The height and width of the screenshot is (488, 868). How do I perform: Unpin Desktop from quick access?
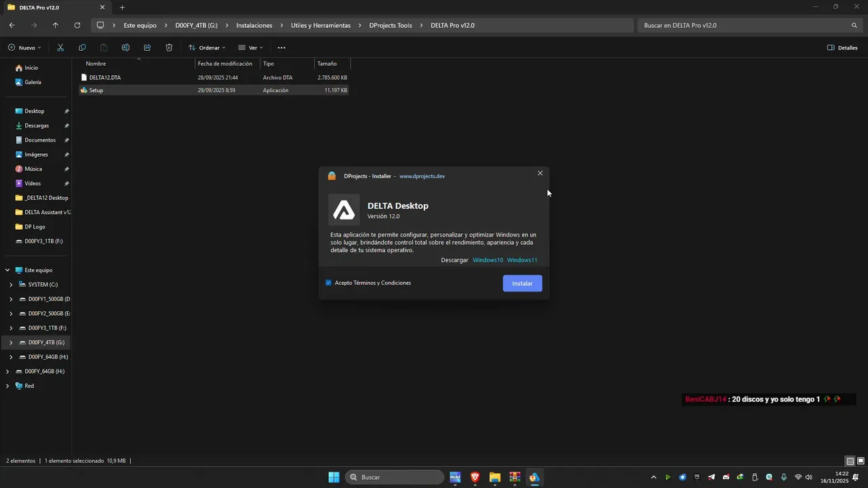point(66,111)
